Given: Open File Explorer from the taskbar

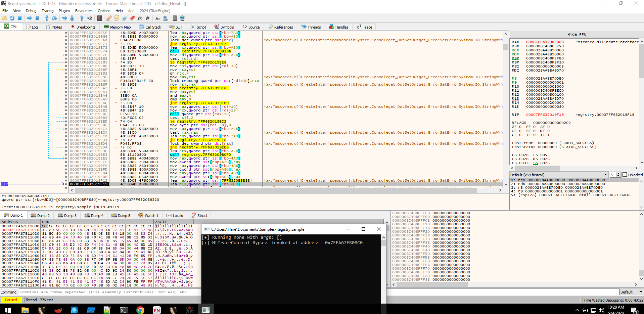Looking at the screenshot, I should 25,310.
